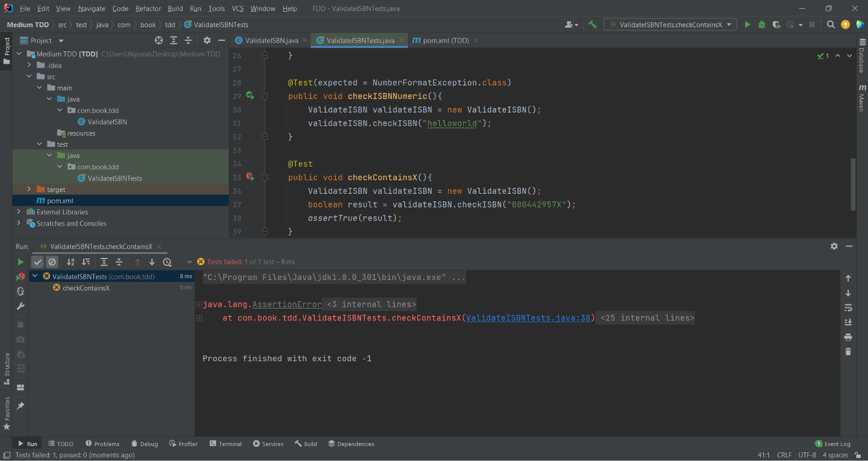Open Run panel settings gear
Viewport: 868px width, 461px height.
click(834, 246)
